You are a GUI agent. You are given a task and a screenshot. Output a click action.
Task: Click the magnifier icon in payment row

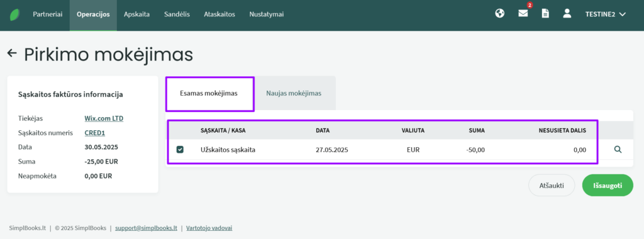(618, 150)
